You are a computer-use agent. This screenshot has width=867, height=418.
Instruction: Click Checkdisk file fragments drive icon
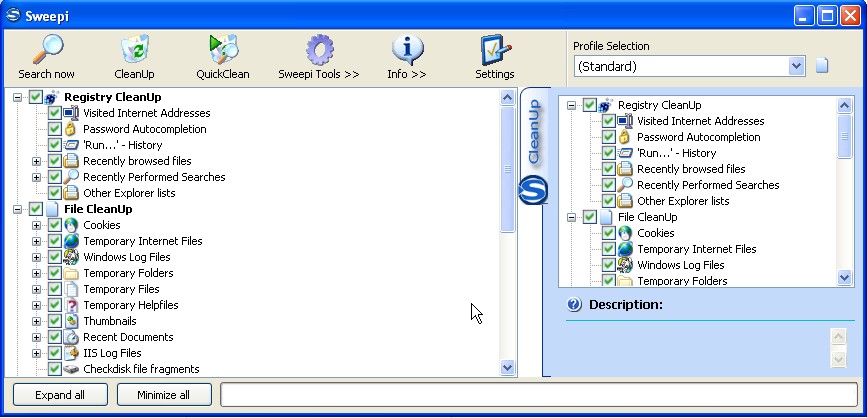[71, 369]
